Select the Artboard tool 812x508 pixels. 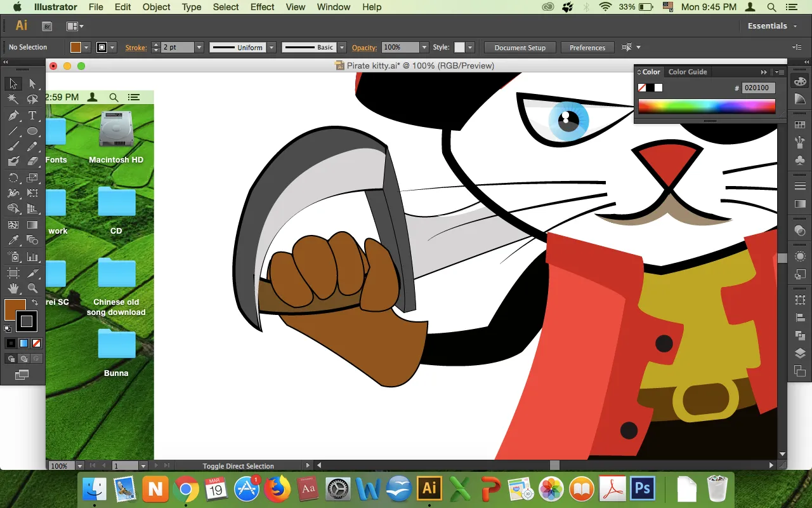pos(13,273)
